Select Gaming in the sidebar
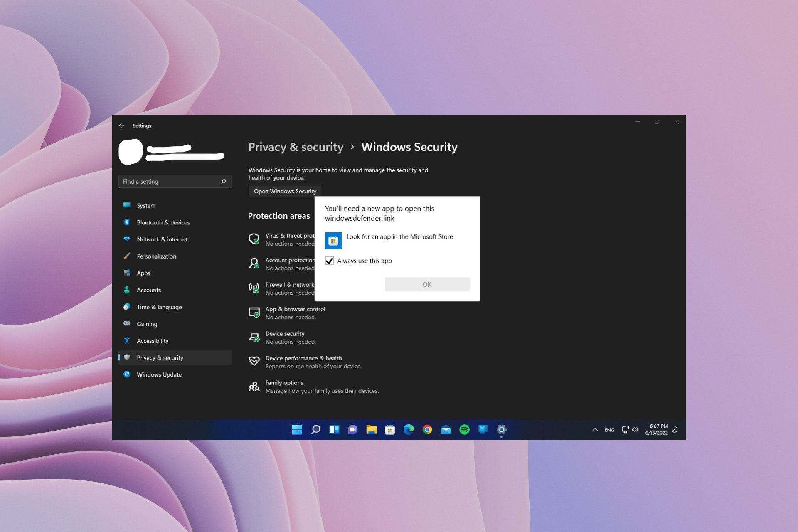 175,324
